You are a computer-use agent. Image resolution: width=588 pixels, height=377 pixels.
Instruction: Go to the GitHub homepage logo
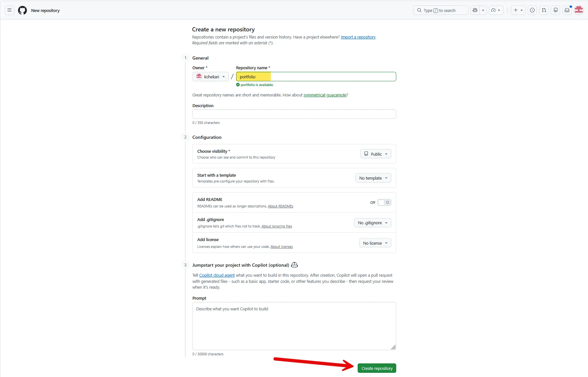click(x=22, y=10)
